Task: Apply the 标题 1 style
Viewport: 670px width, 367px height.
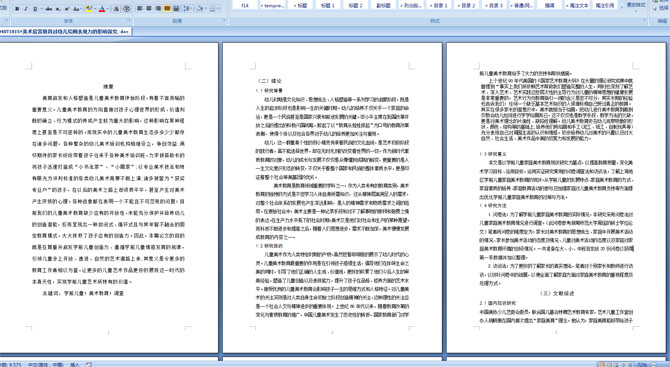Action: tap(328, 6)
